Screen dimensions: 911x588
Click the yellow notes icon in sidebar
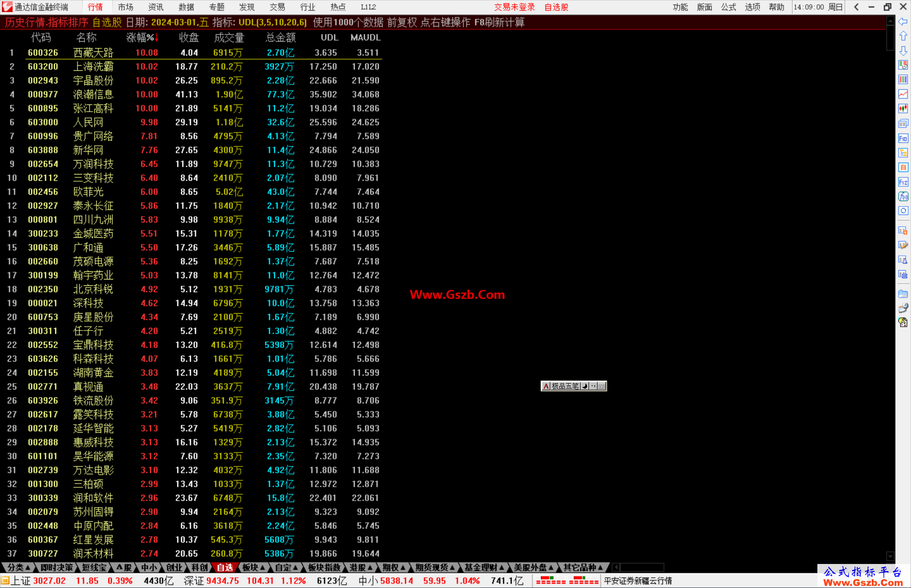(903, 322)
